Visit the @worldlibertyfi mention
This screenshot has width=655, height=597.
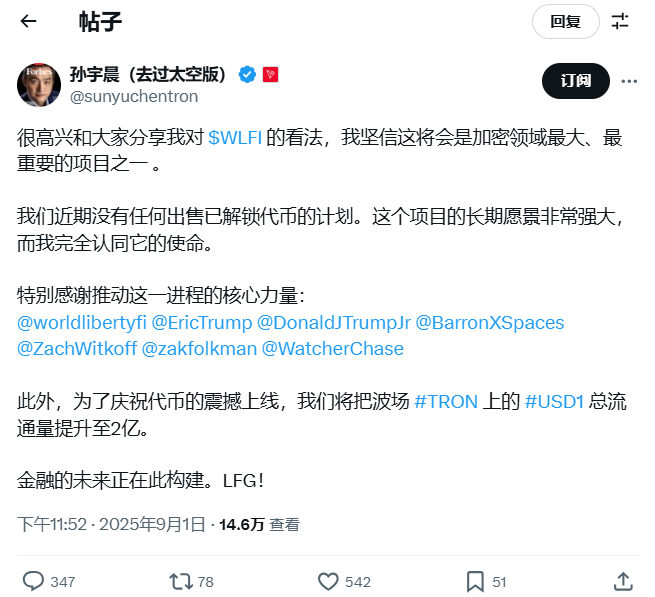82,323
